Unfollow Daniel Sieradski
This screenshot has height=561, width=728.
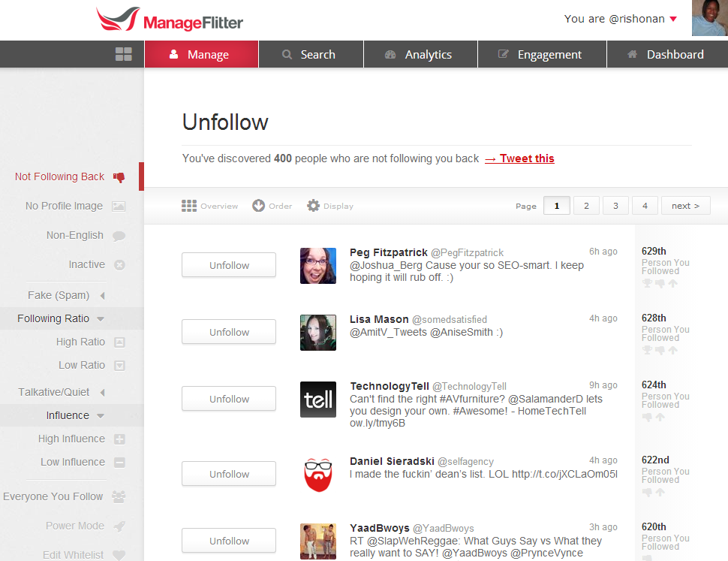[229, 474]
